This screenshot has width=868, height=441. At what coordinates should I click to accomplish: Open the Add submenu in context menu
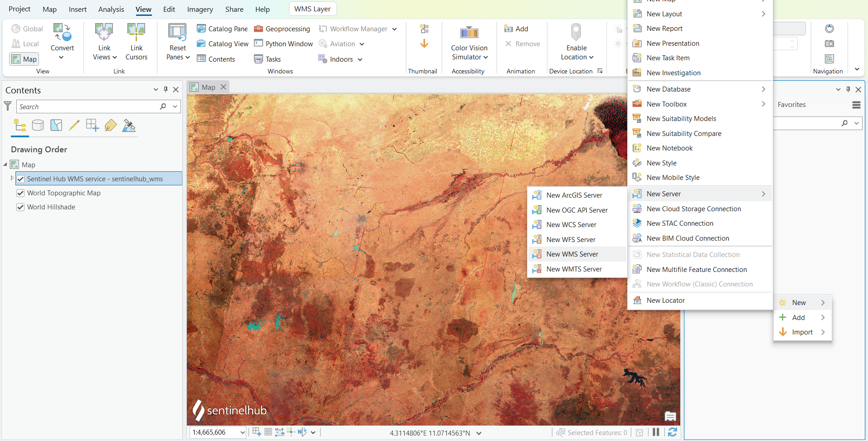[x=802, y=317]
